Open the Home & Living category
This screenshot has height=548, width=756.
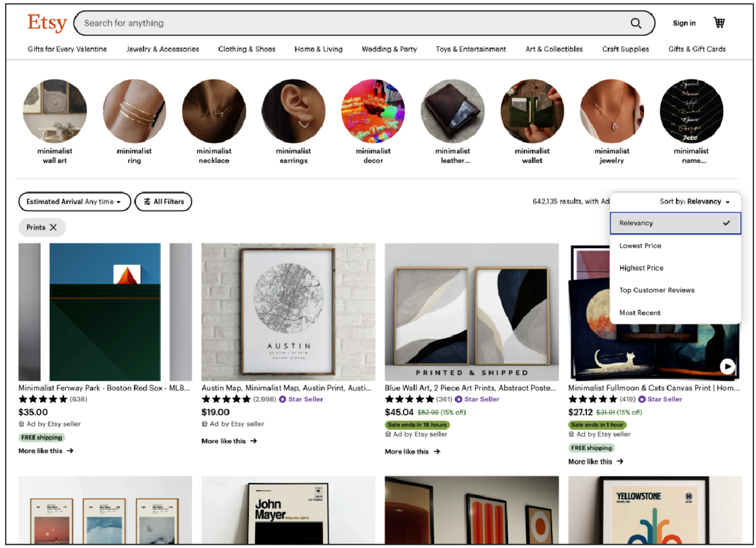318,49
